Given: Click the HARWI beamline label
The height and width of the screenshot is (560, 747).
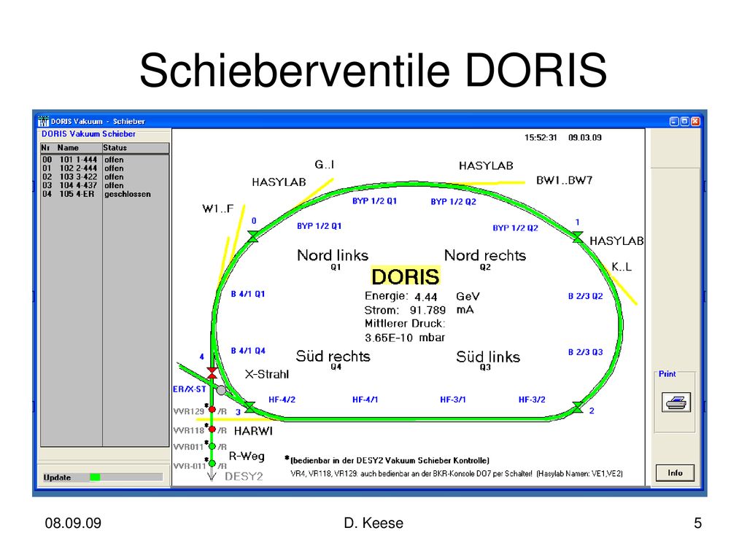Looking at the screenshot, I should tap(253, 431).
